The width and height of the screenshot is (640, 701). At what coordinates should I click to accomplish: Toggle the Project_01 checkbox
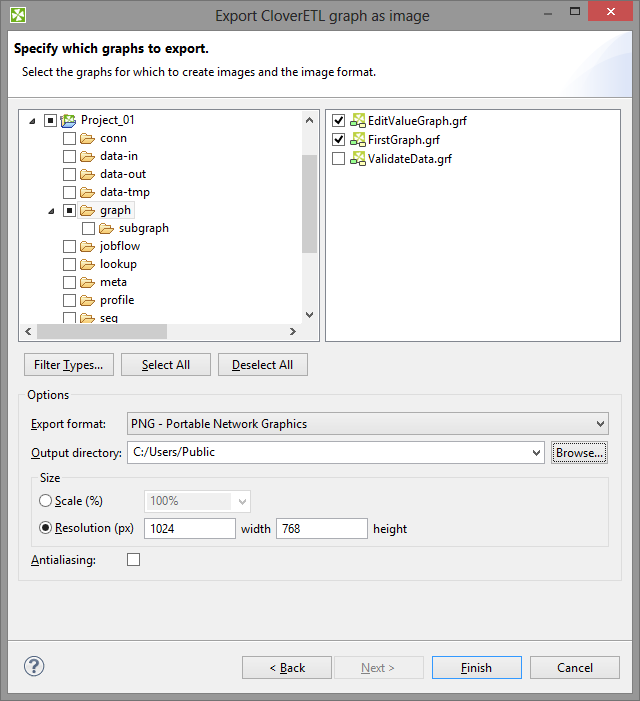[51, 121]
